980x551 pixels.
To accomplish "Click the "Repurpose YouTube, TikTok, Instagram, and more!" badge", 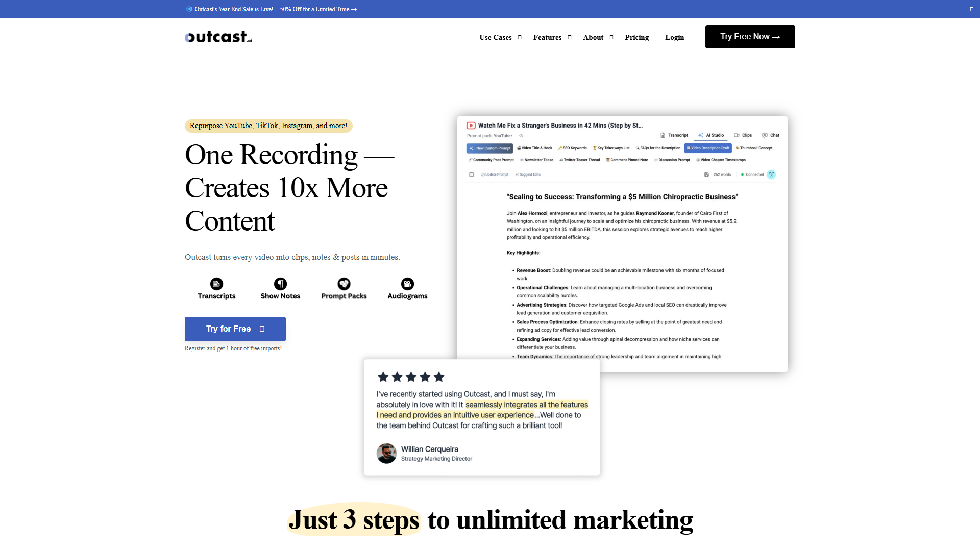I will pyautogui.click(x=268, y=126).
